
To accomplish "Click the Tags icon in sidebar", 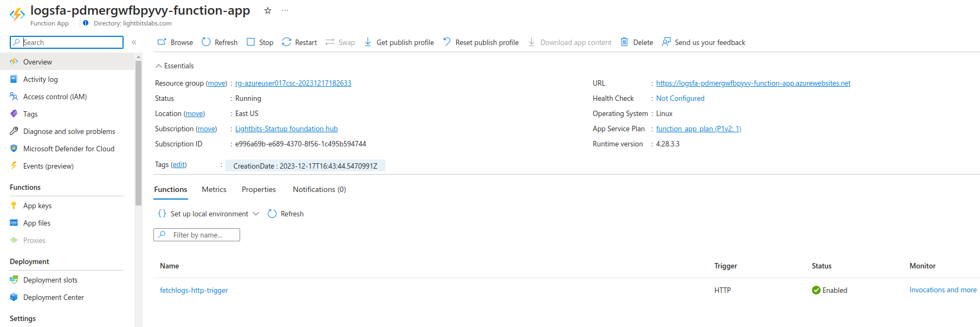I will [x=14, y=114].
